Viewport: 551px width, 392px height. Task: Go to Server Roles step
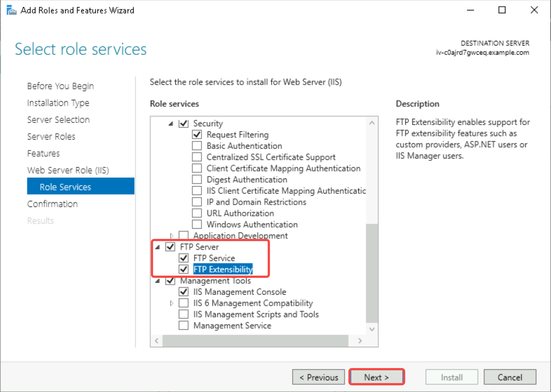pyautogui.click(x=51, y=137)
